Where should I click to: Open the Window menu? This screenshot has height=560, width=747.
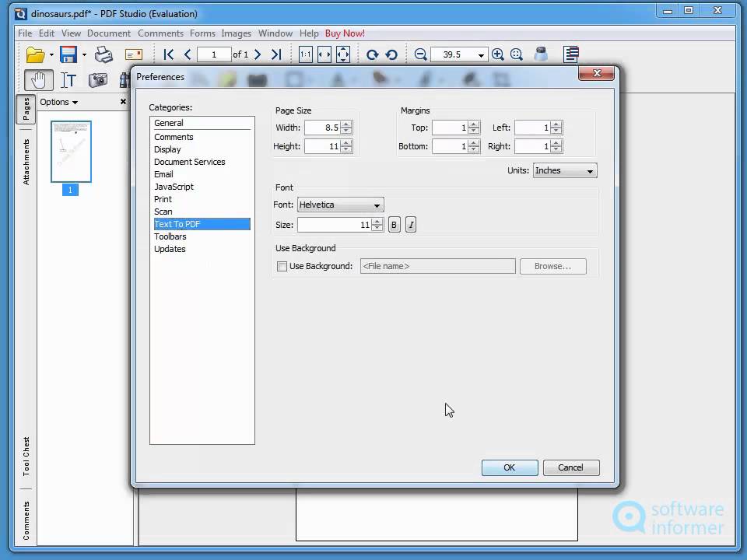click(x=275, y=33)
